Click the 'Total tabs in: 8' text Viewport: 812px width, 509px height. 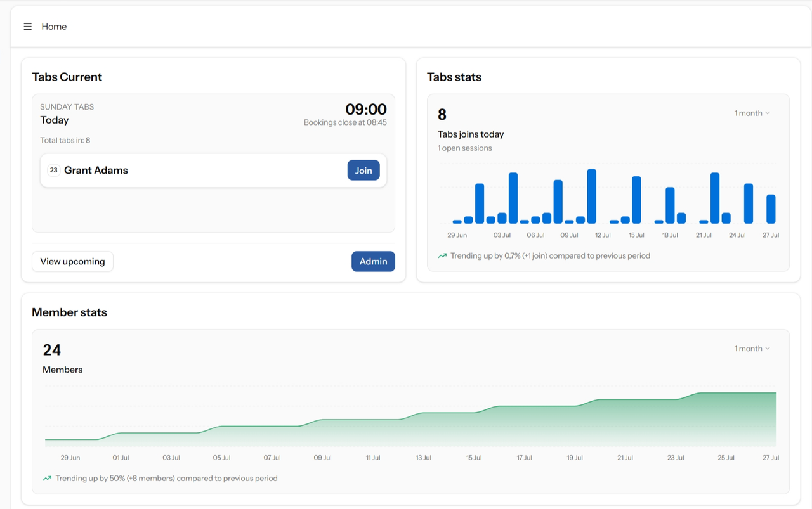pos(65,140)
